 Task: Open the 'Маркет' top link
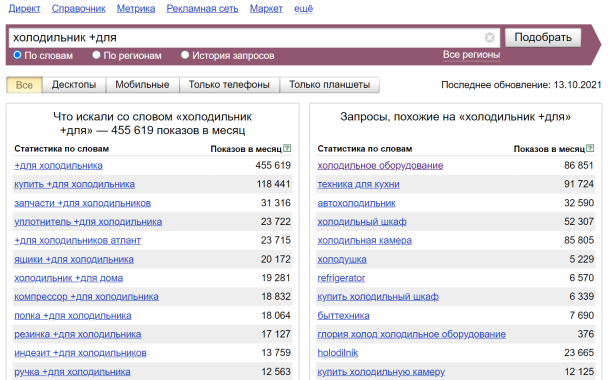(x=266, y=9)
